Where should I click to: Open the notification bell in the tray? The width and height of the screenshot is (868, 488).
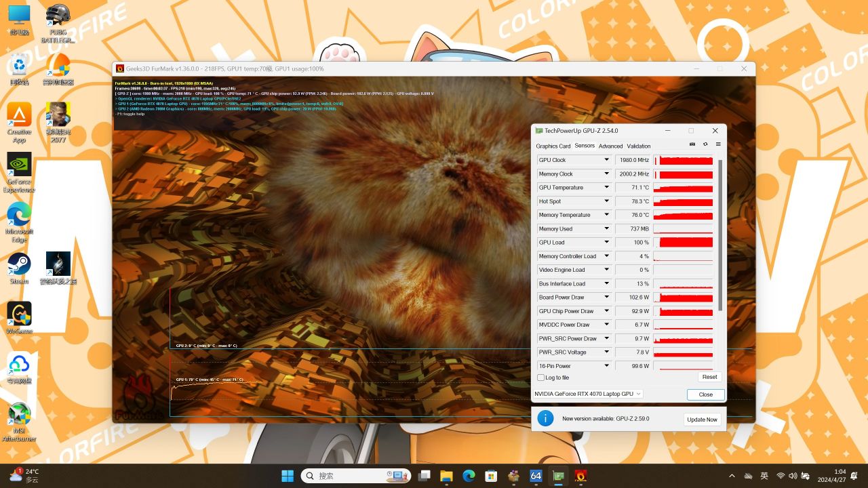(855, 476)
